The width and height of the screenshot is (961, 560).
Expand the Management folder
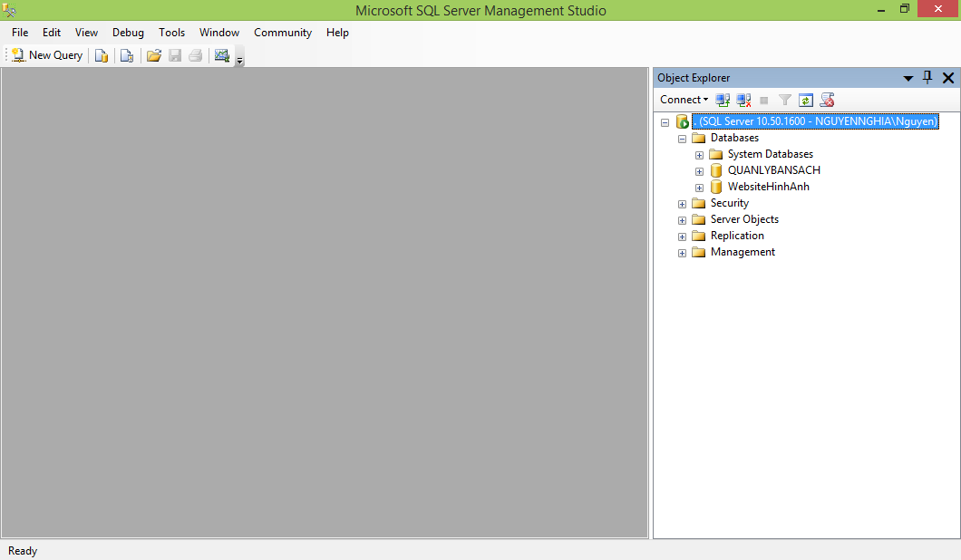point(682,253)
